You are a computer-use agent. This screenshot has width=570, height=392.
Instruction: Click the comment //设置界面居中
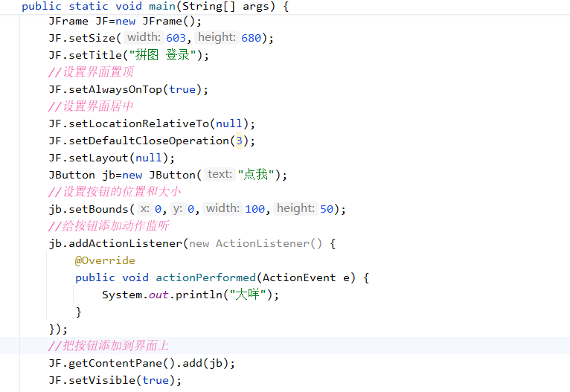point(91,106)
